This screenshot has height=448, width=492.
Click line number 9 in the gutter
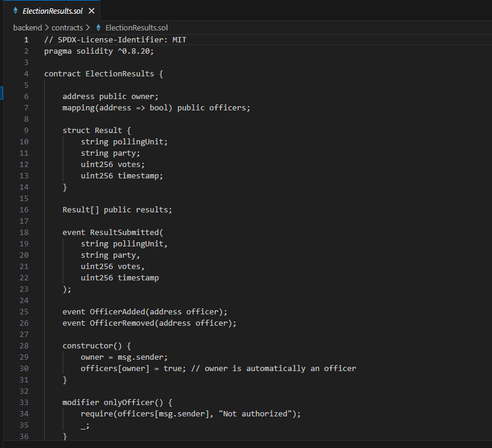[x=26, y=130]
